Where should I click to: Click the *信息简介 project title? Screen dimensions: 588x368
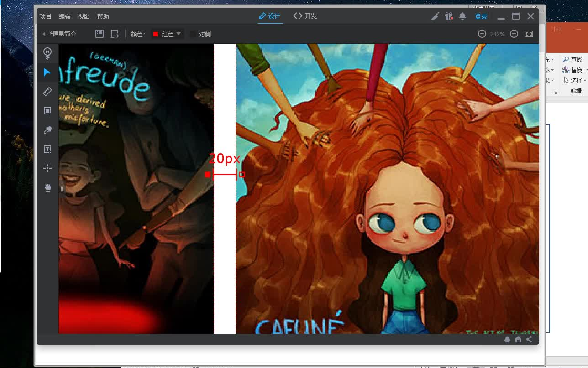pos(63,34)
